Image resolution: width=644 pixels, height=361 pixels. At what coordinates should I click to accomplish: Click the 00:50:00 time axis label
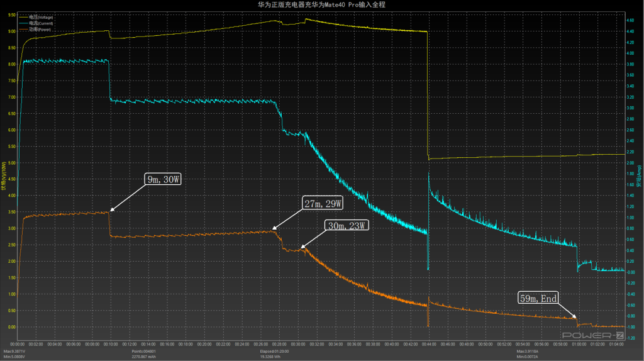[x=485, y=345]
